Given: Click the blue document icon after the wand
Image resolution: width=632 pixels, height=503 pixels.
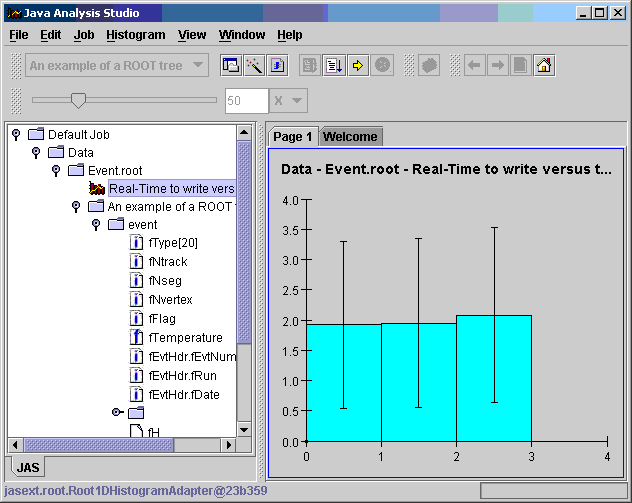Looking at the screenshot, I should click(279, 66).
